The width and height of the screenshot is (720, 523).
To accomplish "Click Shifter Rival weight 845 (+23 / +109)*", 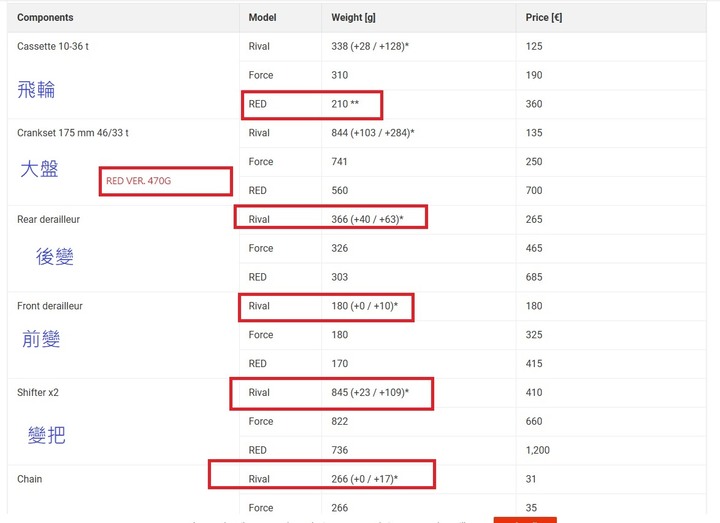I will [x=370, y=393].
